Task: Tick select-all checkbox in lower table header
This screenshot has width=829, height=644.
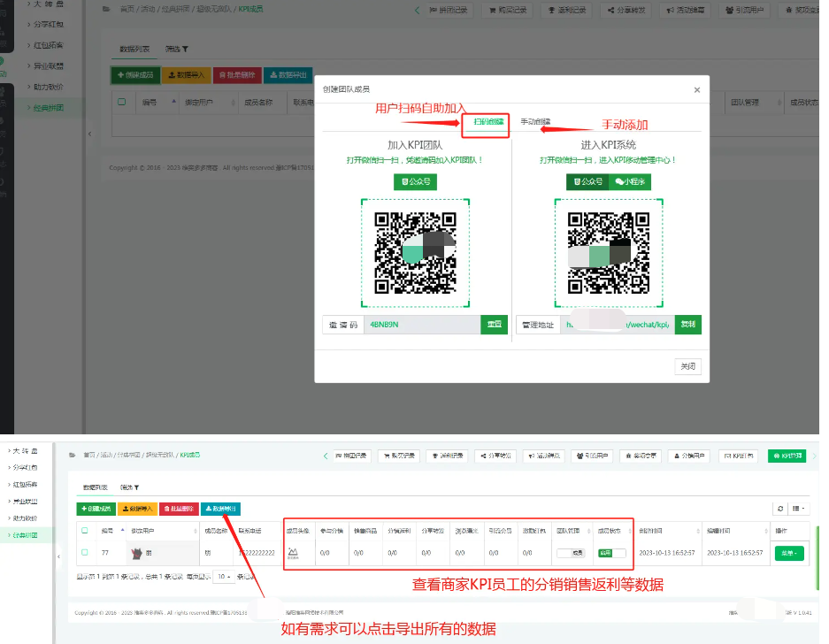Action: point(85,530)
